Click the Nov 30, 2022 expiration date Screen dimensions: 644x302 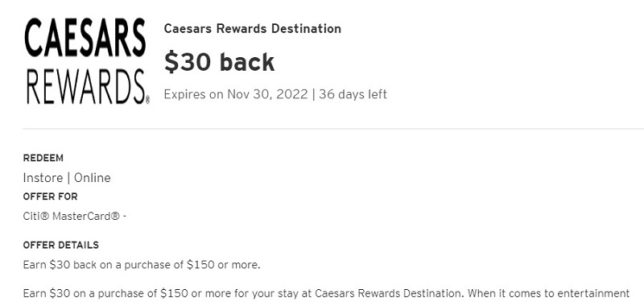[267, 94]
